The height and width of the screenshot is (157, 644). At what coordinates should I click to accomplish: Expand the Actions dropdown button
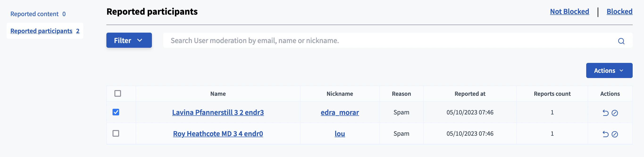tap(609, 71)
